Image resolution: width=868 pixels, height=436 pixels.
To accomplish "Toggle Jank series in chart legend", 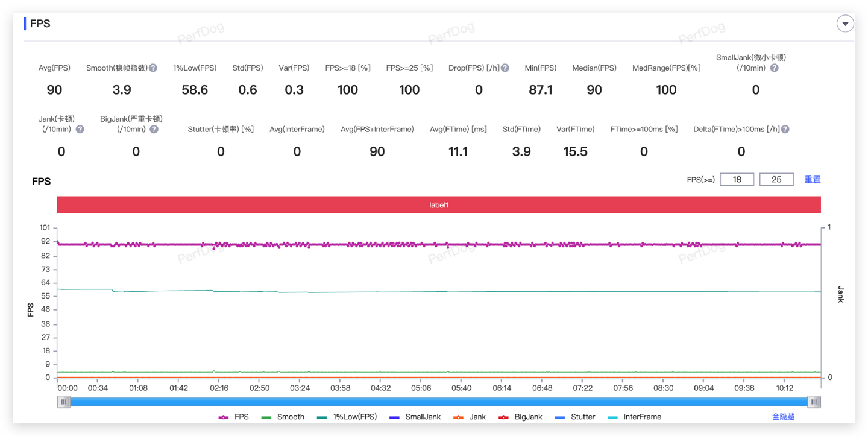I will point(470,417).
